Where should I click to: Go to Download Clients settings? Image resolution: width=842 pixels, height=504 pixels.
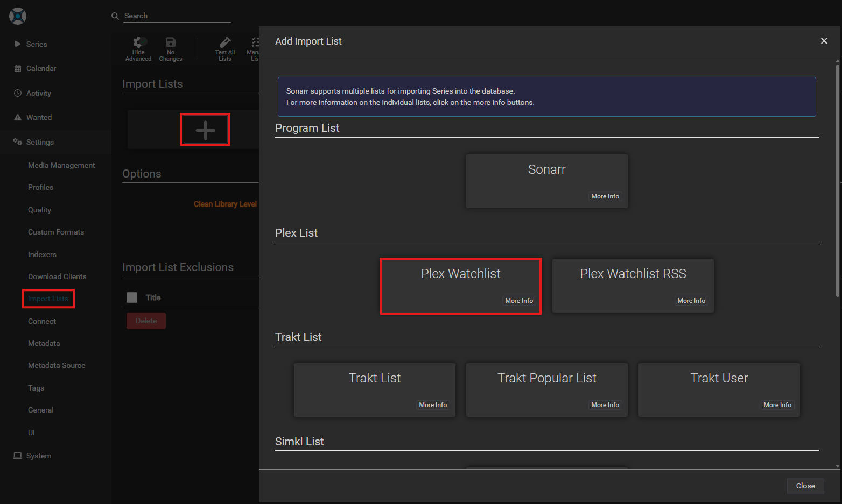57,276
